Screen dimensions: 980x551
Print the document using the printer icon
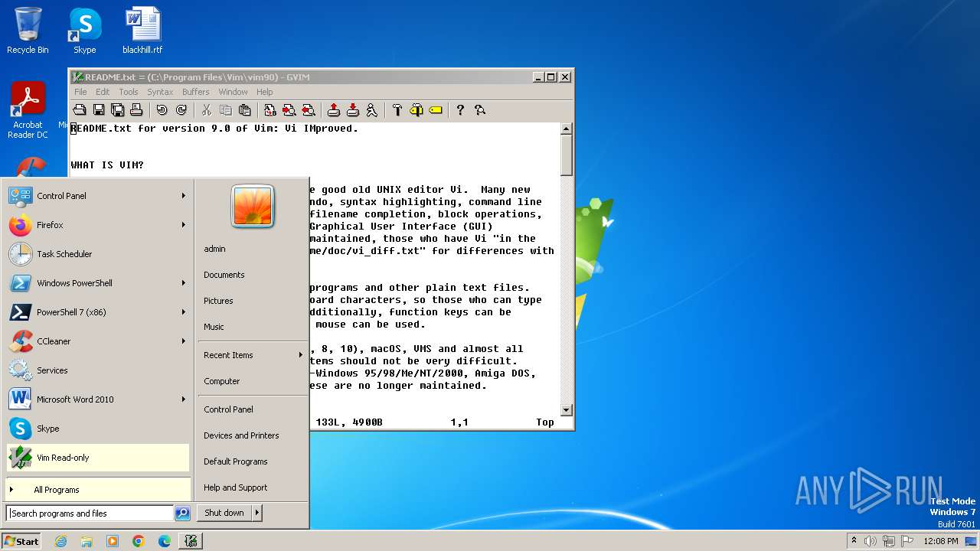point(136,110)
